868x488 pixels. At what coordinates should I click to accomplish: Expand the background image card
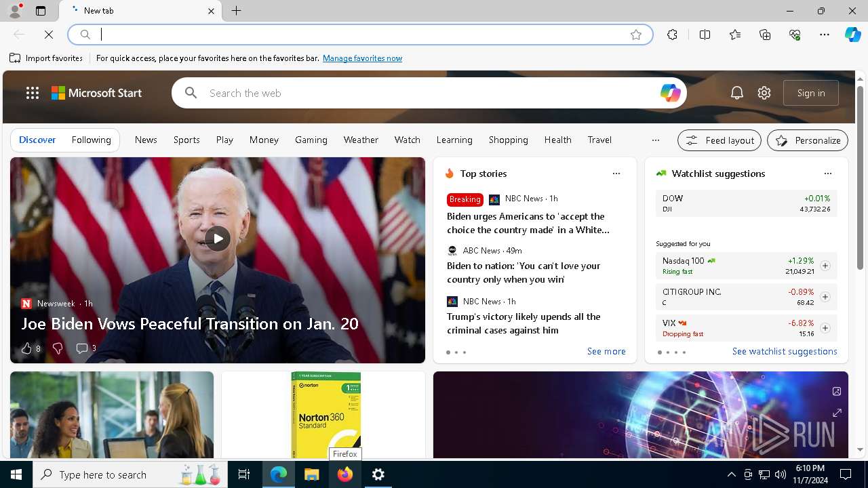point(837,413)
